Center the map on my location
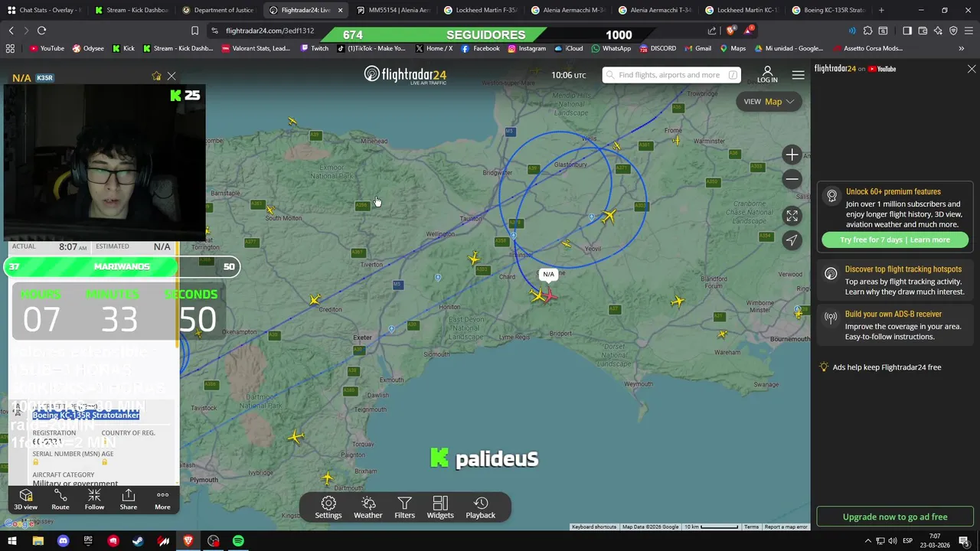 point(792,240)
